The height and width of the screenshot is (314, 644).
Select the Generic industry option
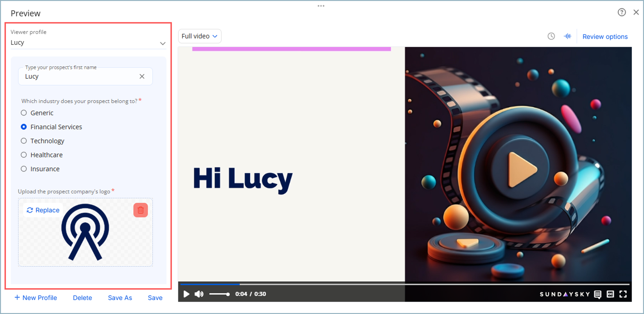pos(24,113)
